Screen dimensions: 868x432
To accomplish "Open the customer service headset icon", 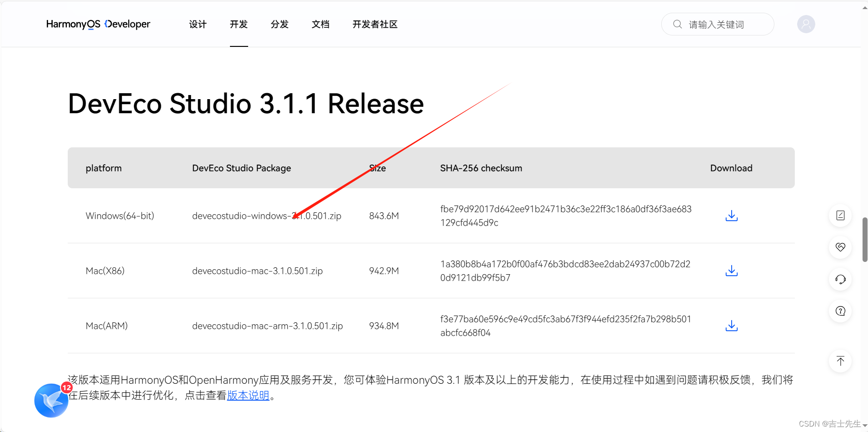I will coord(840,279).
